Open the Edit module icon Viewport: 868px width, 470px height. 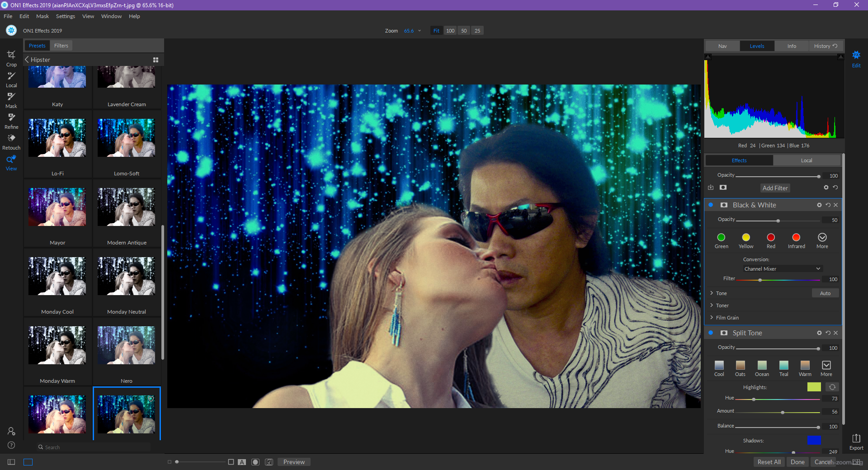click(x=856, y=59)
